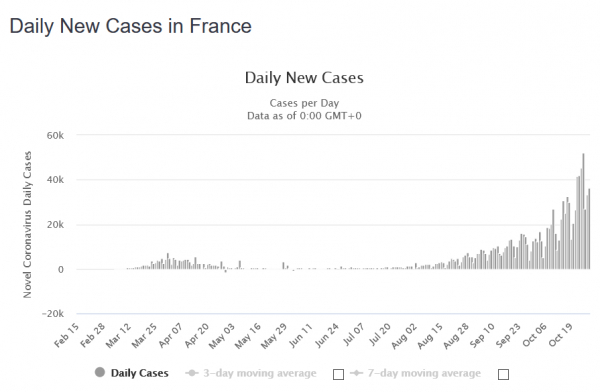Click the 7-day moving average line marker icon
The height and width of the screenshot is (392, 600).
[x=356, y=373]
